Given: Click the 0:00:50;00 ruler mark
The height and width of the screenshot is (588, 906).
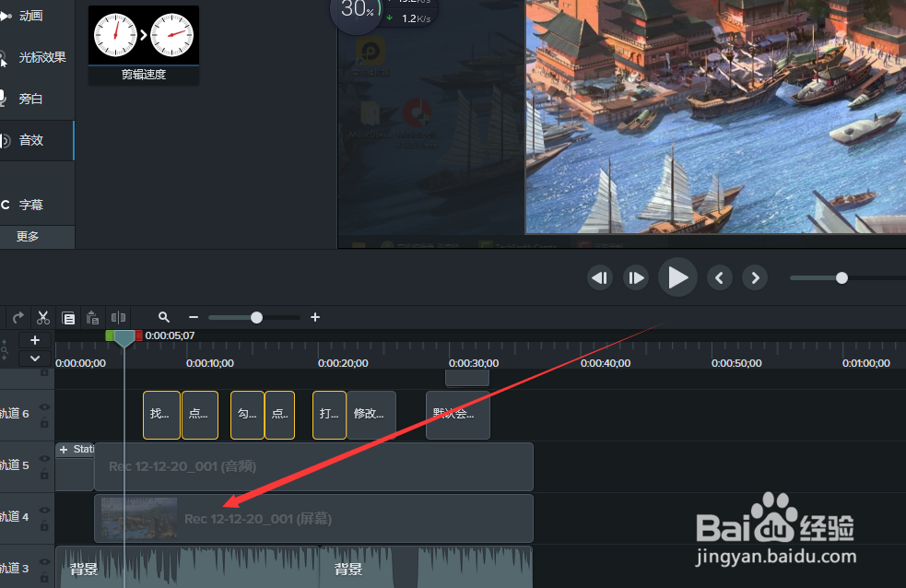Looking at the screenshot, I should [x=736, y=363].
